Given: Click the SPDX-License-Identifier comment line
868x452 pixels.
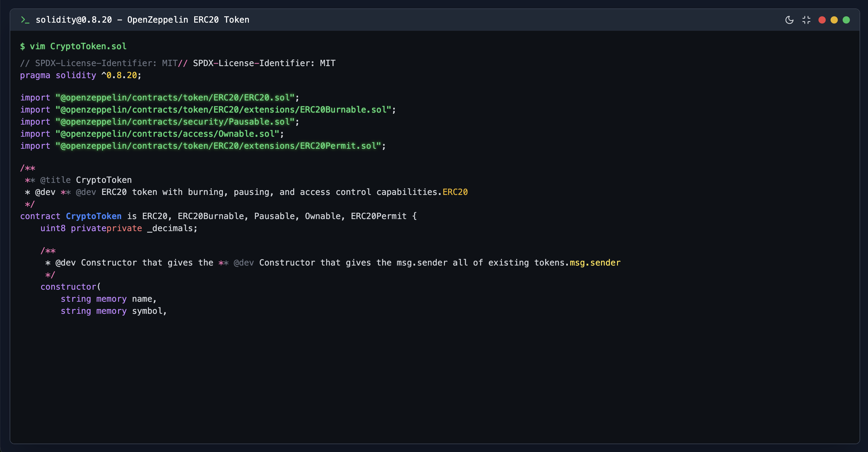Looking at the screenshot, I should point(178,63).
